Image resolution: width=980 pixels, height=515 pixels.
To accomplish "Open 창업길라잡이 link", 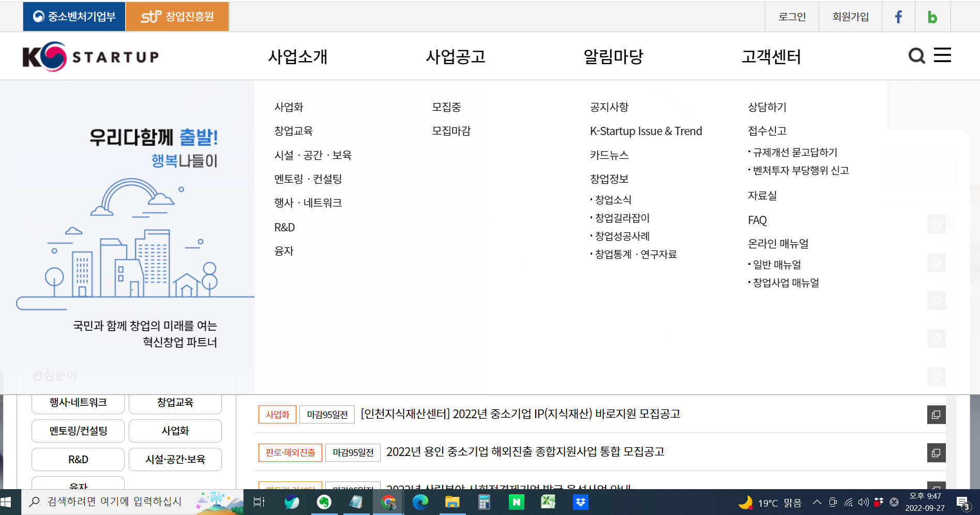I will coord(622,218).
